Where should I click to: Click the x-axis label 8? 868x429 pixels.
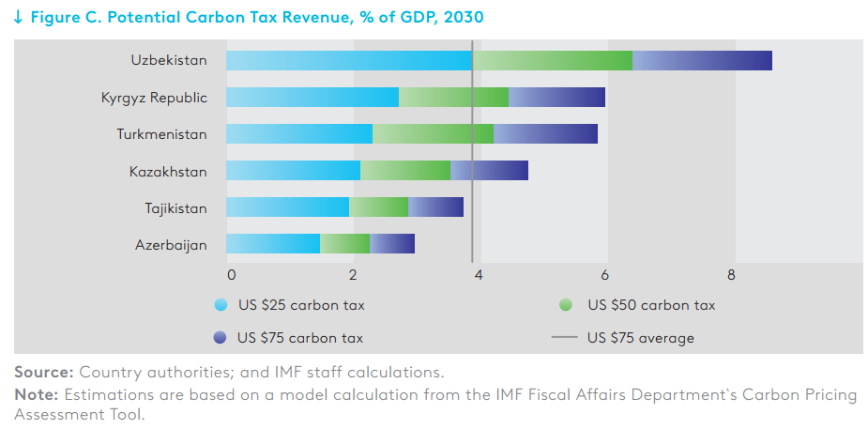[731, 275]
